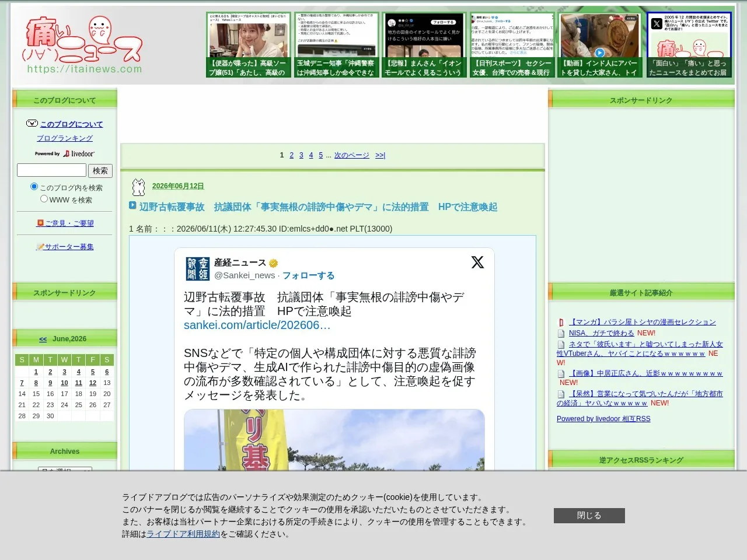Image resolution: width=747 pixels, height=560 pixels.
Task: Go to previous month via << link
Action: coord(43,339)
